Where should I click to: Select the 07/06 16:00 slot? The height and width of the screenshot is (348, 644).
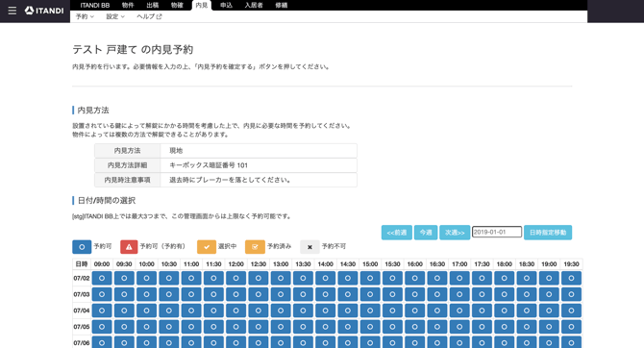tap(415, 342)
